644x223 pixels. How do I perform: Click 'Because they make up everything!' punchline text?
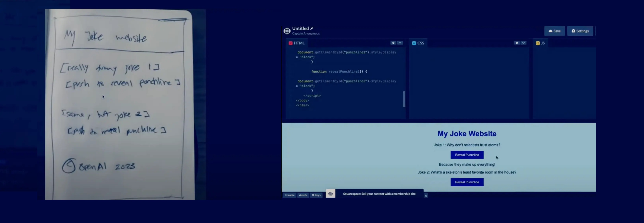[467, 164]
